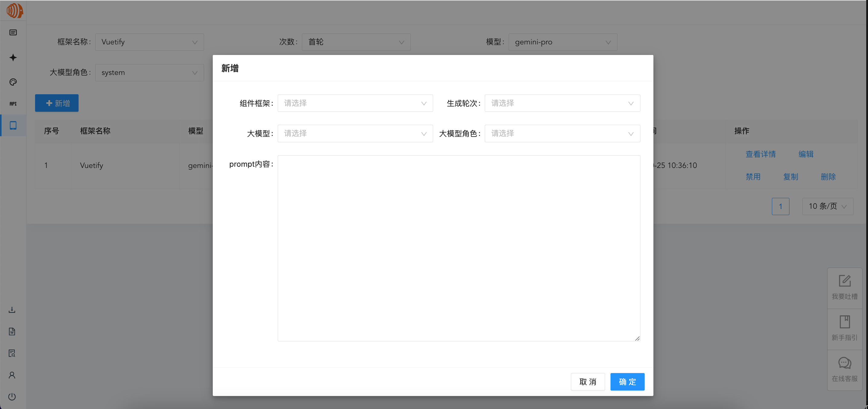This screenshot has height=409, width=868.
Task: Click the download icon in sidebar
Action: 12,310
